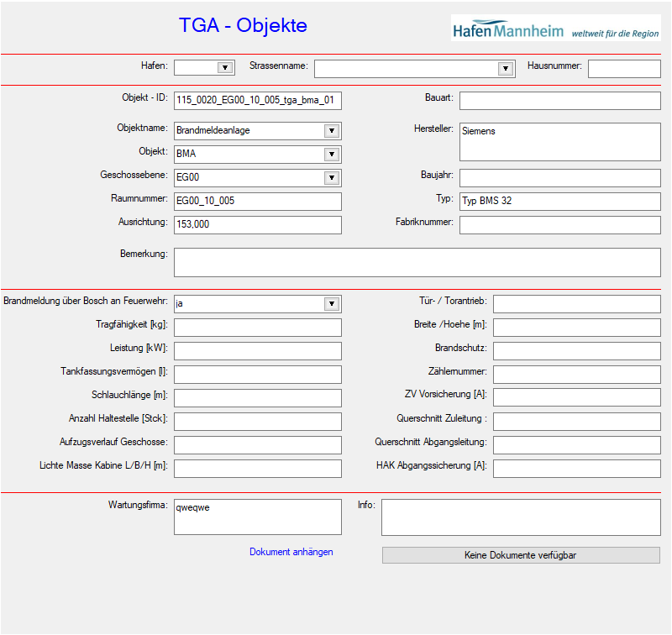Focus the Schlauchlänge [m] field

pos(258,398)
